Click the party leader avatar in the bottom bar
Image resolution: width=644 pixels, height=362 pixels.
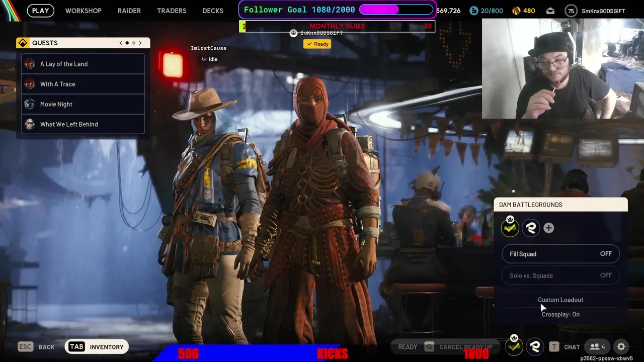point(514,346)
